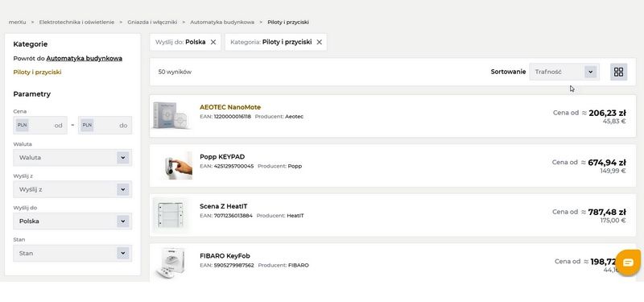
Task: Click the AEOTEC NanoMote product image
Action: coord(171,116)
